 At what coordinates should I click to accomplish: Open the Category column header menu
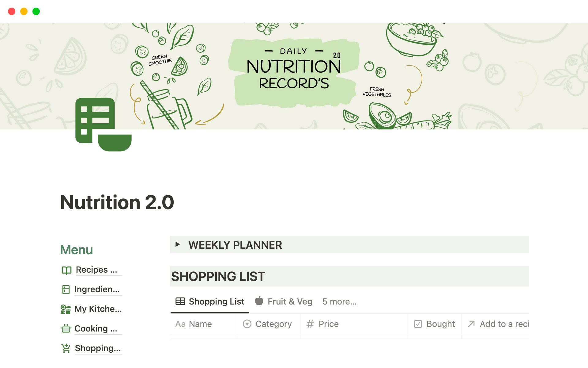pyautogui.click(x=268, y=324)
